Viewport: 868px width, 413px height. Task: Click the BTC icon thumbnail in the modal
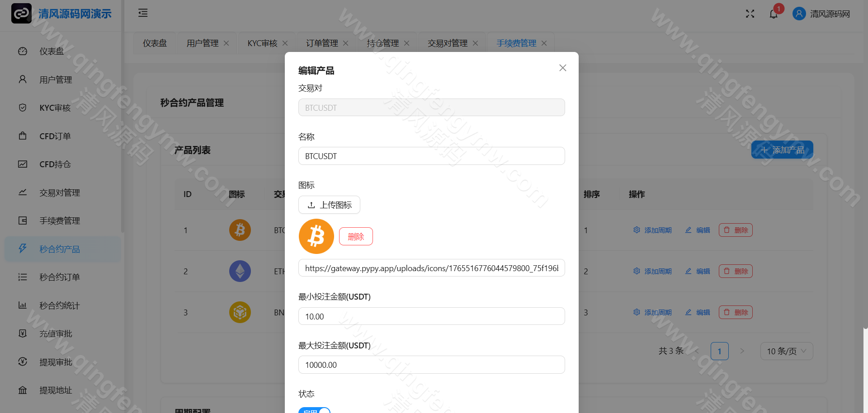(x=316, y=236)
